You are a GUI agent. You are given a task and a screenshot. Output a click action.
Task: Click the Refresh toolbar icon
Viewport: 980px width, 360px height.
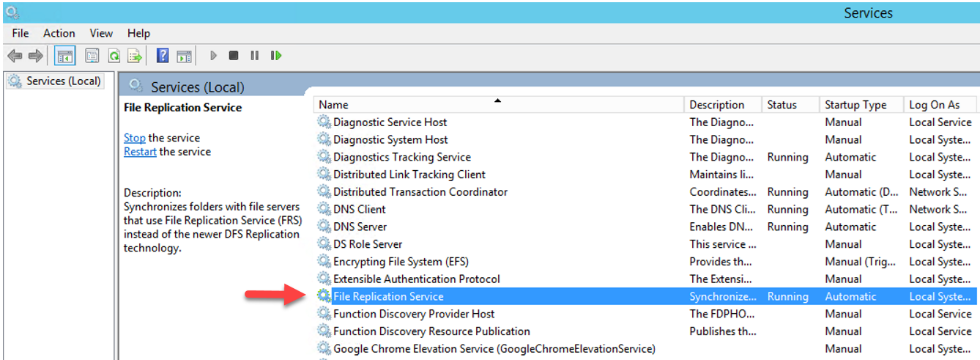point(114,56)
